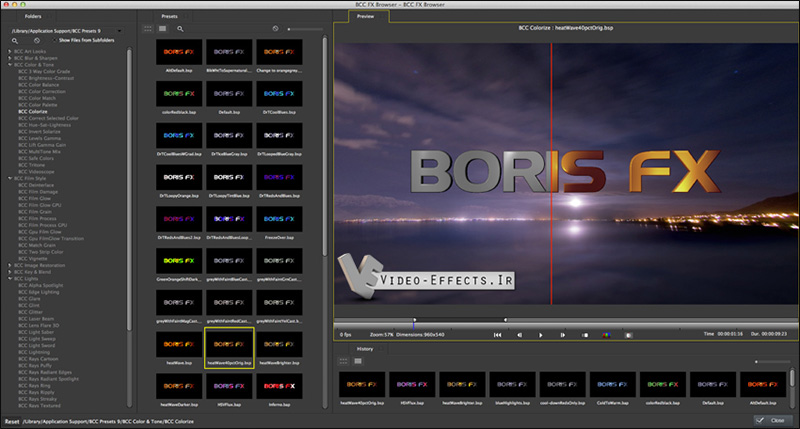Click the clear icon in Presets toolbar
Viewport: 800px width, 429px height.
276,29
